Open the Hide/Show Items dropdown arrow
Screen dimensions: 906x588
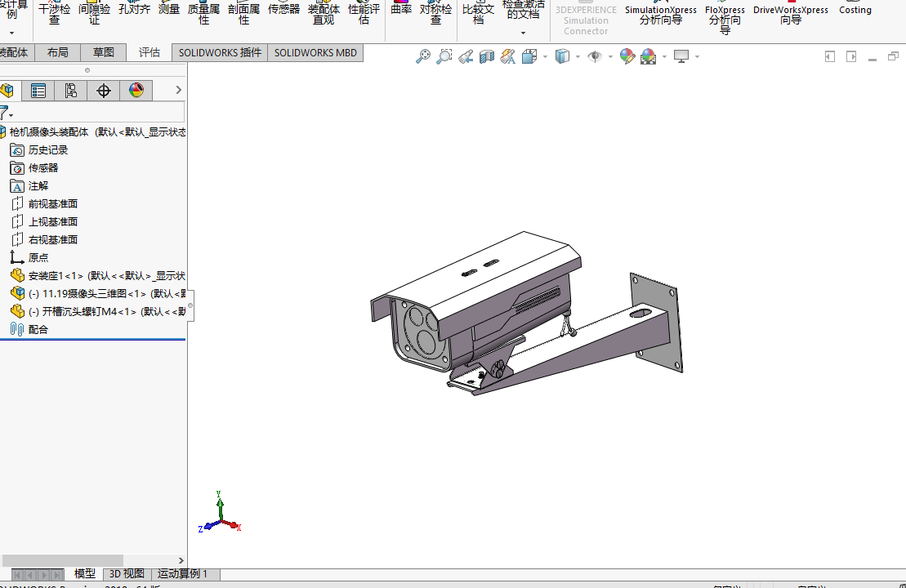point(610,56)
